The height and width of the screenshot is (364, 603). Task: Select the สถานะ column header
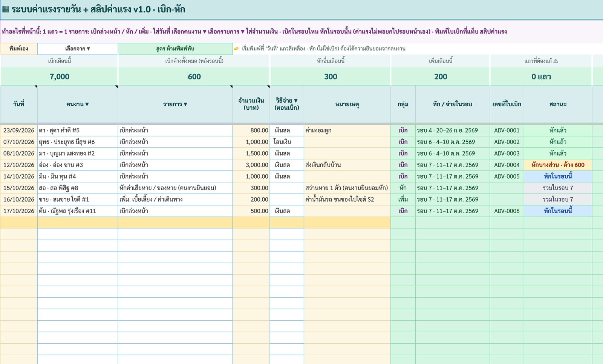tap(558, 104)
